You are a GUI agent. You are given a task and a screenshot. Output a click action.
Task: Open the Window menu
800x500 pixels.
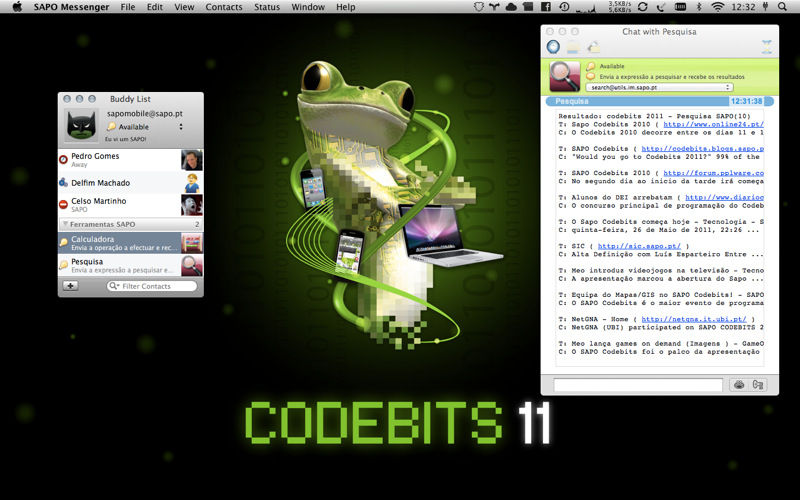coord(308,7)
